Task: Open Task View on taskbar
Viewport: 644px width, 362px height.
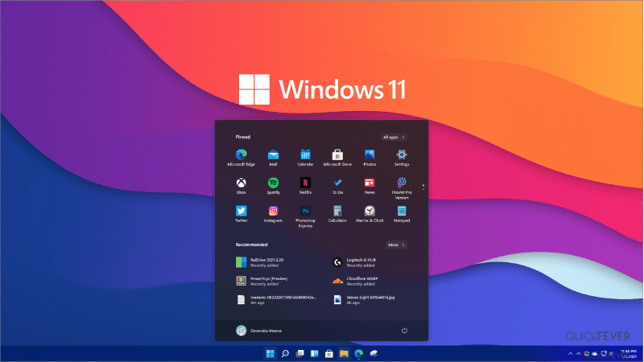Action: [x=299, y=353]
